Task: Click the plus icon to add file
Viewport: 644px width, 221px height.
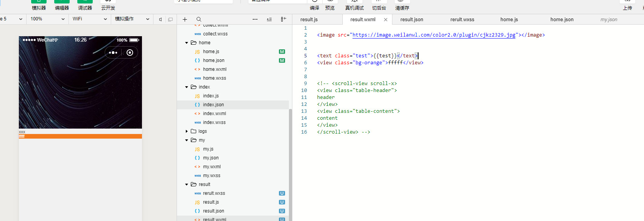Action: point(185,19)
